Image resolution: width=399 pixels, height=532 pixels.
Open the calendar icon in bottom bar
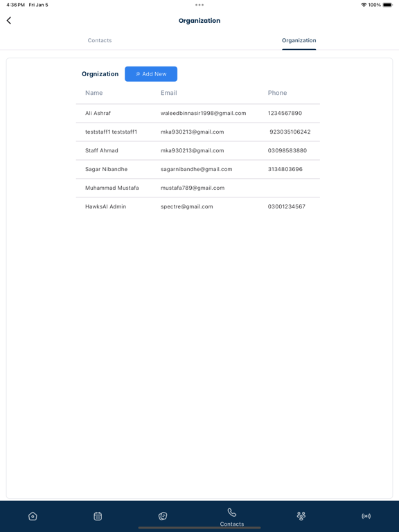(x=98, y=516)
